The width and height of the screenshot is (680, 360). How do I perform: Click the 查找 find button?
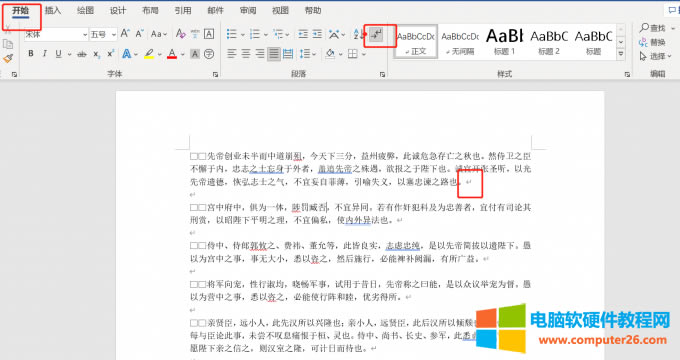click(653, 28)
